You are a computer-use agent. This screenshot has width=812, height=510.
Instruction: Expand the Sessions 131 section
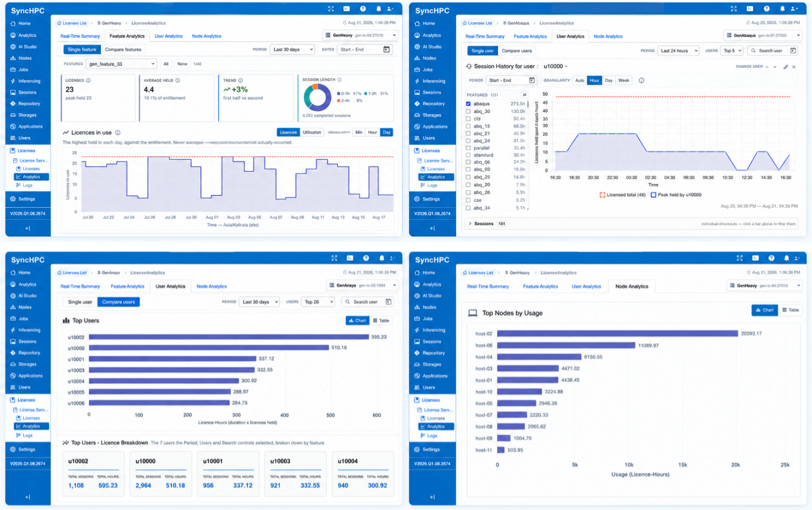[633, 223]
